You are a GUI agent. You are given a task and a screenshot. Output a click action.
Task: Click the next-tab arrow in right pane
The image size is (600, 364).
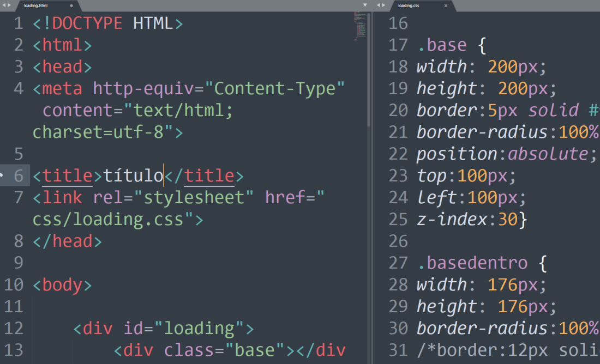[383, 5]
